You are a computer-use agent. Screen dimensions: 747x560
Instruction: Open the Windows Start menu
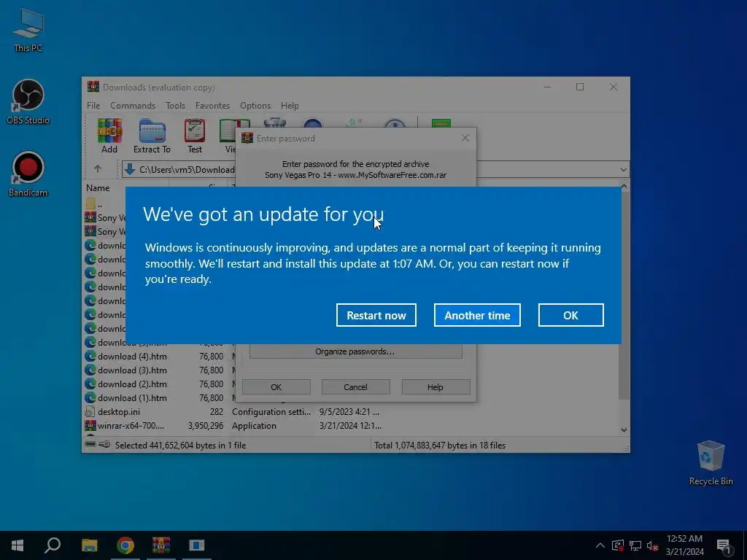[18, 545]
